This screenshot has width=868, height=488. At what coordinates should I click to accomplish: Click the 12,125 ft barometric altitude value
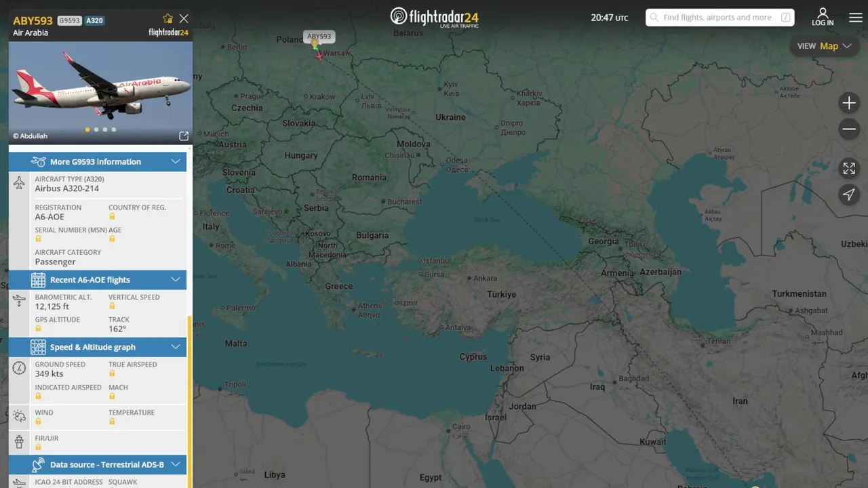[52, 306]
